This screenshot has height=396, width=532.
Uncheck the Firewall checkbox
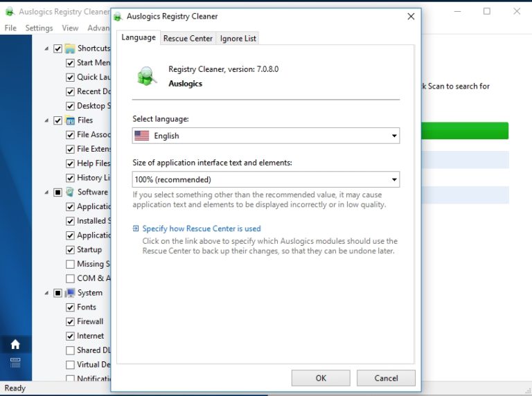[70, 321]
